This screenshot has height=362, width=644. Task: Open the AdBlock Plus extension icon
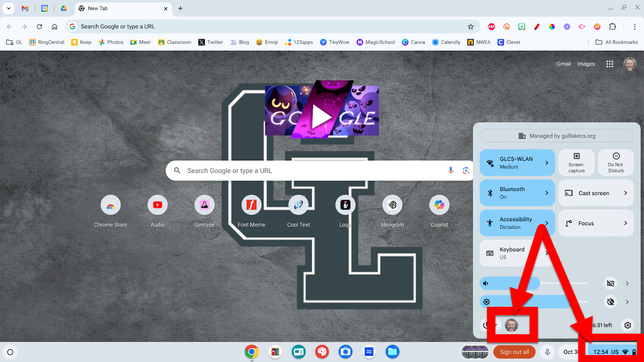tap(491, 27)
